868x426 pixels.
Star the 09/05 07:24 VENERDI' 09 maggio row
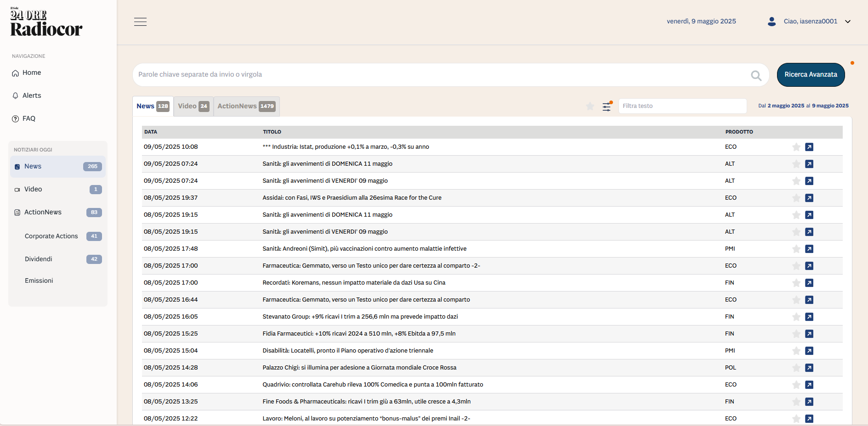(x=796, y=181)
